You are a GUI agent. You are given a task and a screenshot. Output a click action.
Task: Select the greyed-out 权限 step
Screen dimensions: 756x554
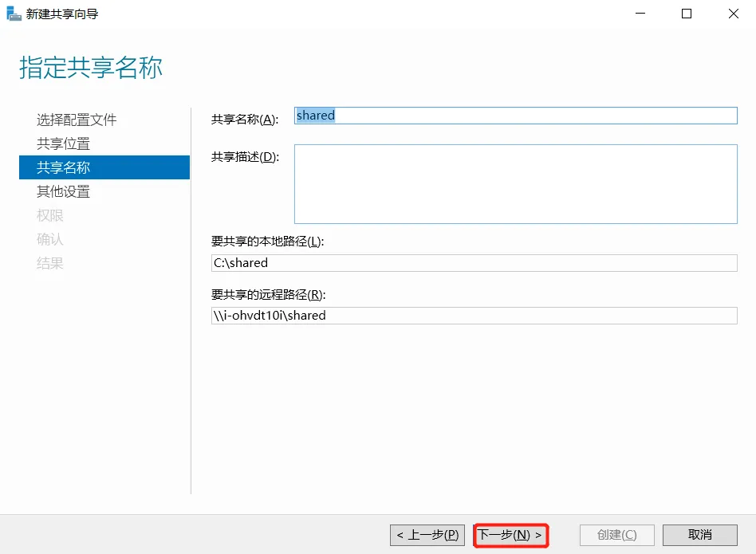[49, 215]
